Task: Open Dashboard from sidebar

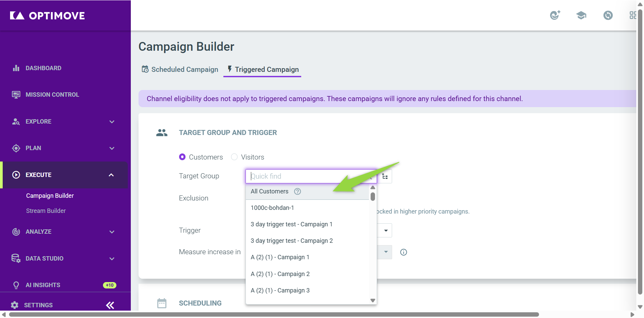Action: (44, 68)
